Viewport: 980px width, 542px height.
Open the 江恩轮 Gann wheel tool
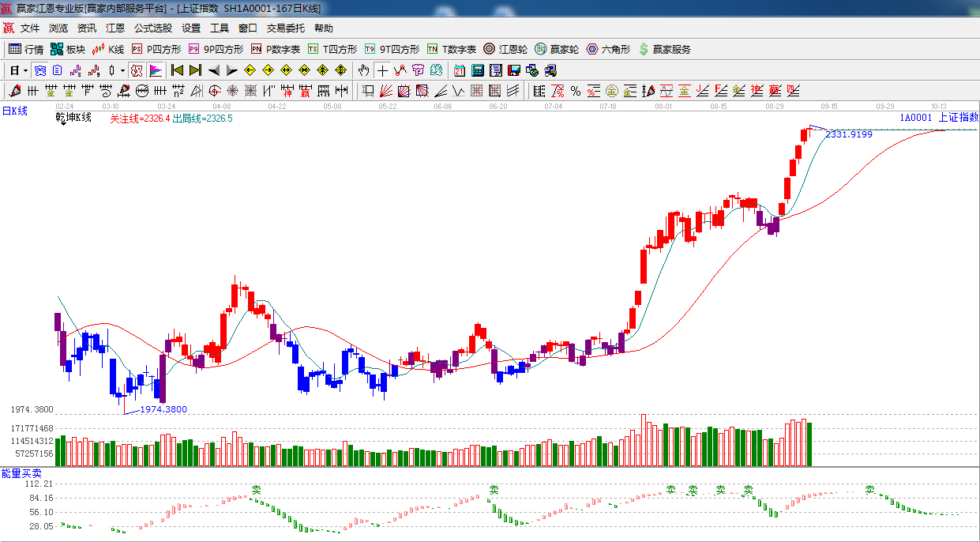[505, 49]
